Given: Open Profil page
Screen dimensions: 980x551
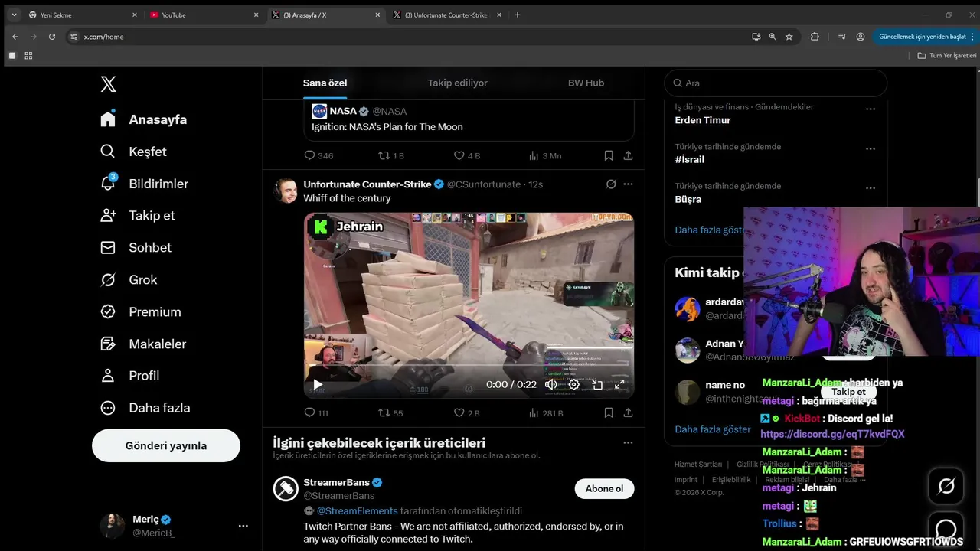Looking at the screenshot, I should coord(130,376).
